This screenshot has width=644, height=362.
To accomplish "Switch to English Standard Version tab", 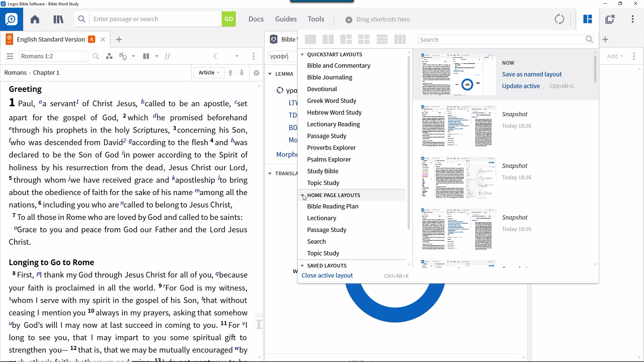I will [x=51, y=40].
